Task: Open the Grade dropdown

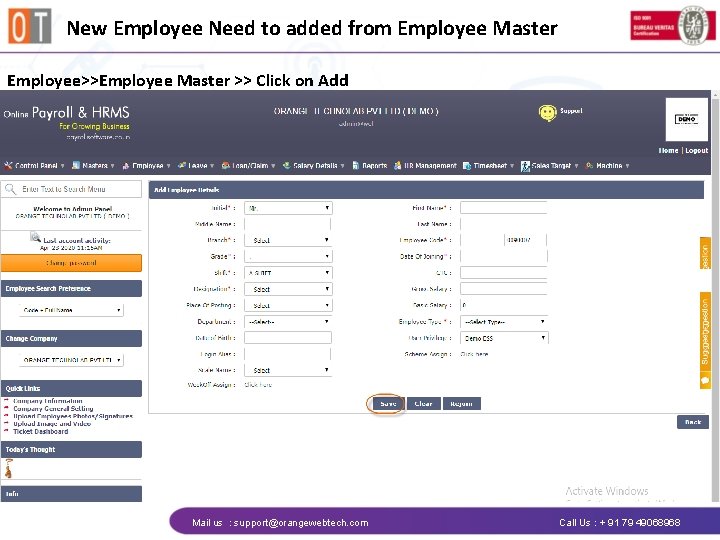Action: click(x=288, y=256)
